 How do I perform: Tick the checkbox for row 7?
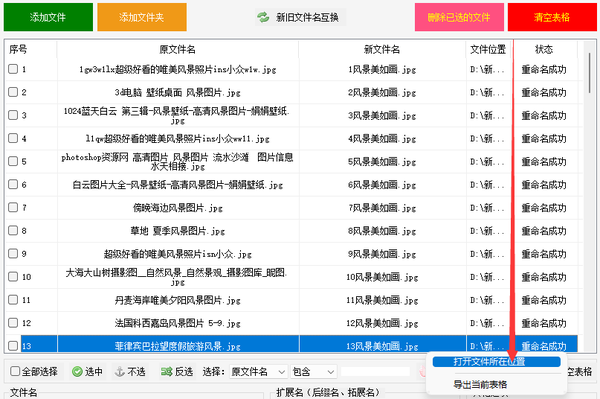pyautogui.click(x=13, y=207)
